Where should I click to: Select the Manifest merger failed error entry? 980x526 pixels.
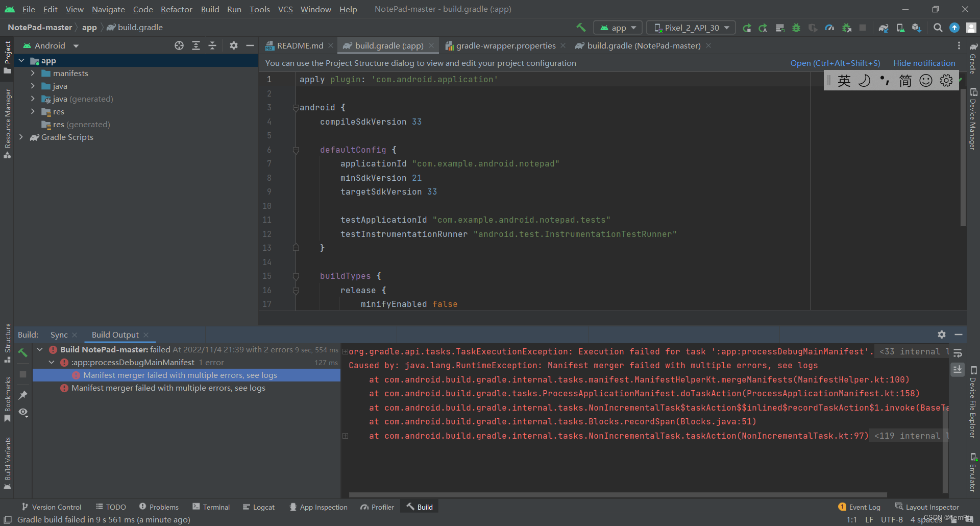tap(181, 375)
